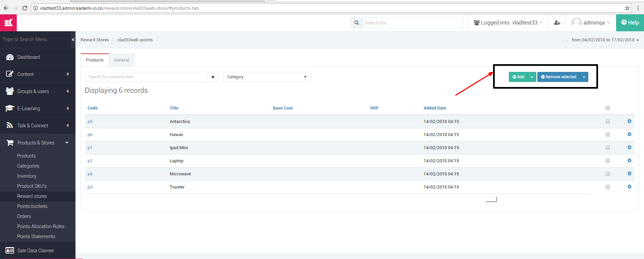Screen dimensions: 644x259
Task: Tick checkbox for Toaster row
Action: click(608, 187)
